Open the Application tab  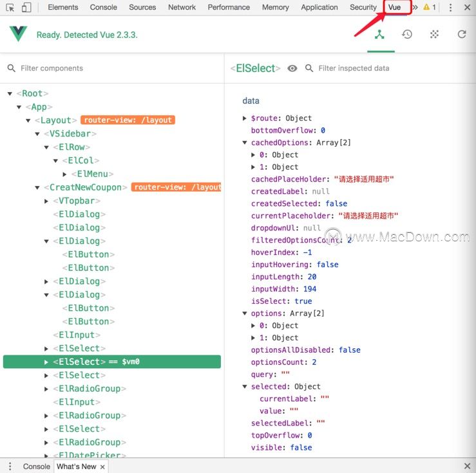(319, 7)
